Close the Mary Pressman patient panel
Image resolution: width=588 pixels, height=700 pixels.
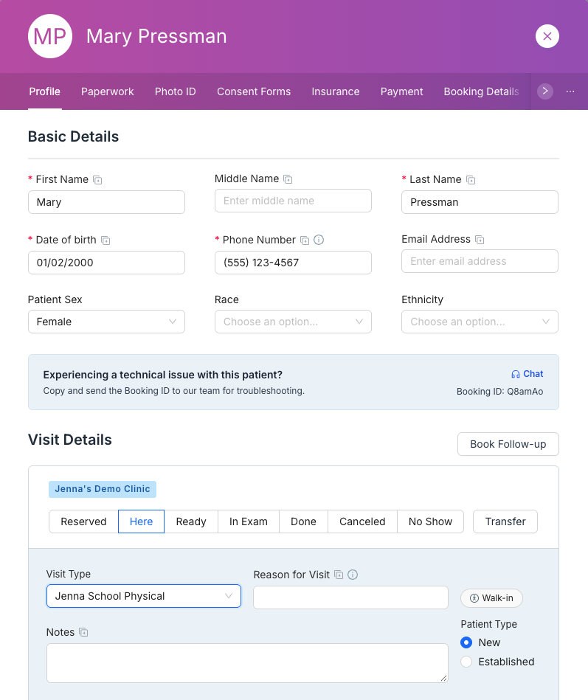547,36
